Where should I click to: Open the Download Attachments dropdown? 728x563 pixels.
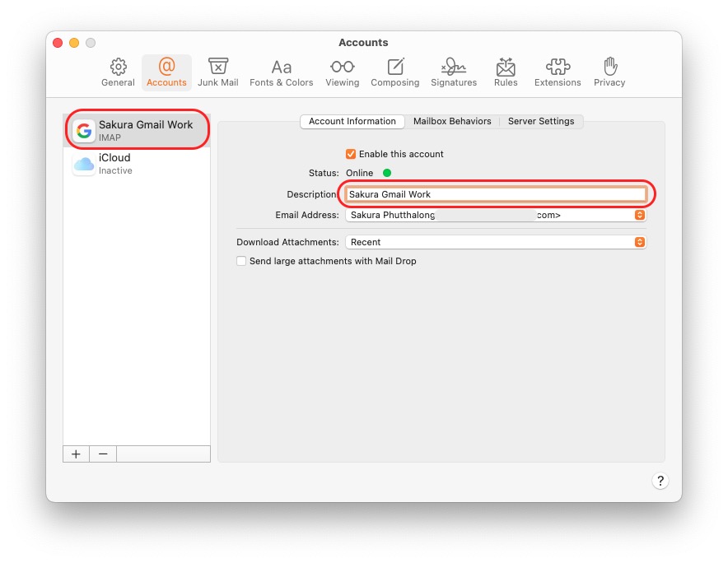pyautogui.click(x=639, y=242)
